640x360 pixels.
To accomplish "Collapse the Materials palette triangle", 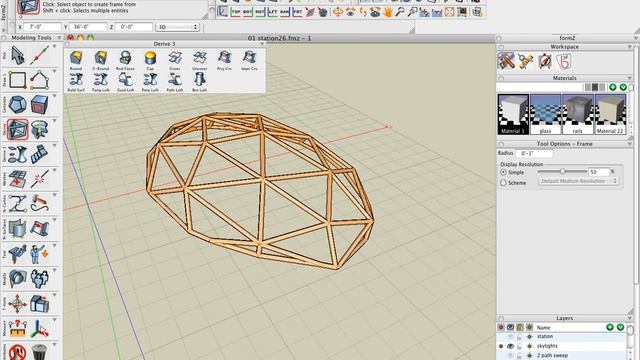I will pos(630,78).
